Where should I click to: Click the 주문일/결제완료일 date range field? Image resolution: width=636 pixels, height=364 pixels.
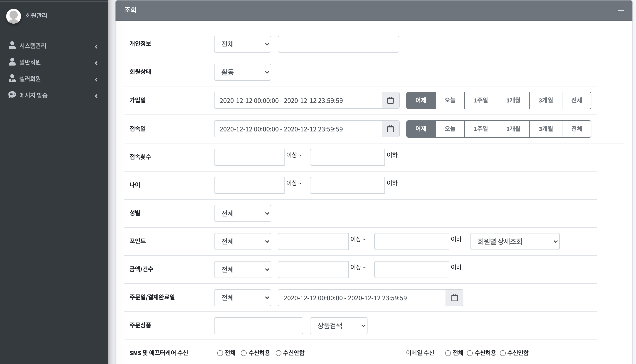pos(362,297)
